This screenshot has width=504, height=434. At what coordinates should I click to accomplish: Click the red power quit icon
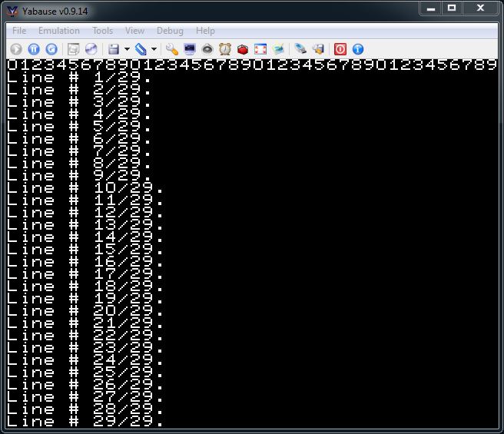tap(340, 49)
